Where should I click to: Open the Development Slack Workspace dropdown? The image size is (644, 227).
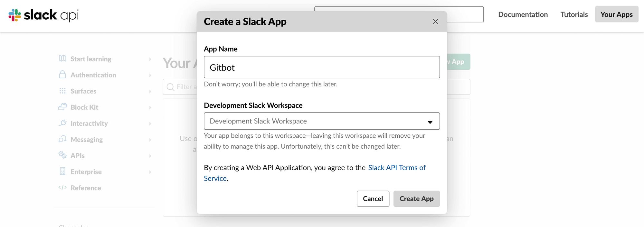pyautogui.click(x=322, y=121)
